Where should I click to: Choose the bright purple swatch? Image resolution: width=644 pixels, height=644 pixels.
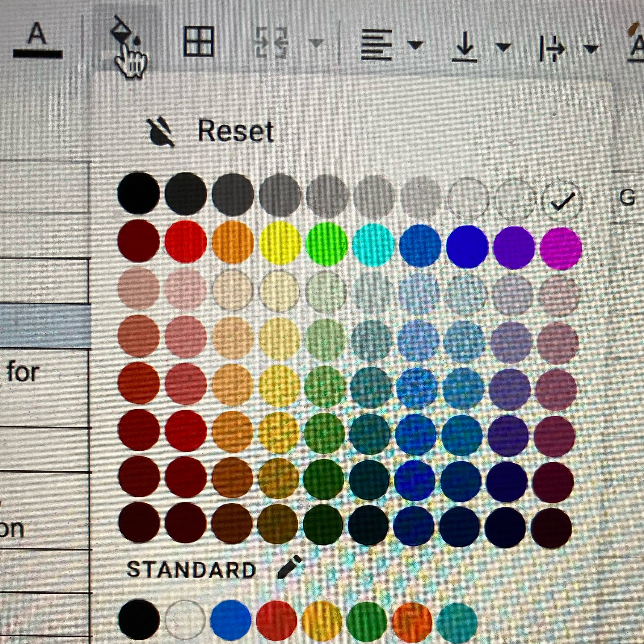(x=514, y=248)
